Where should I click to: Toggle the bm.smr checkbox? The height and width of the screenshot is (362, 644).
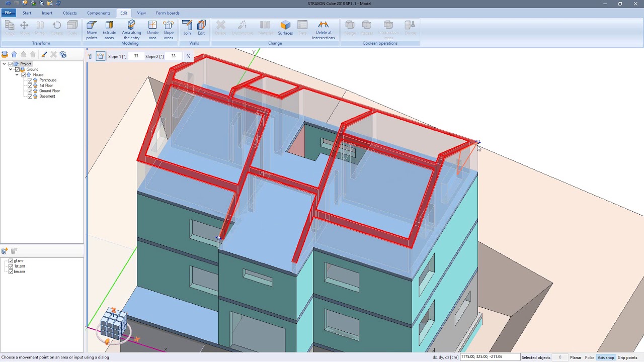coord(11,271)
